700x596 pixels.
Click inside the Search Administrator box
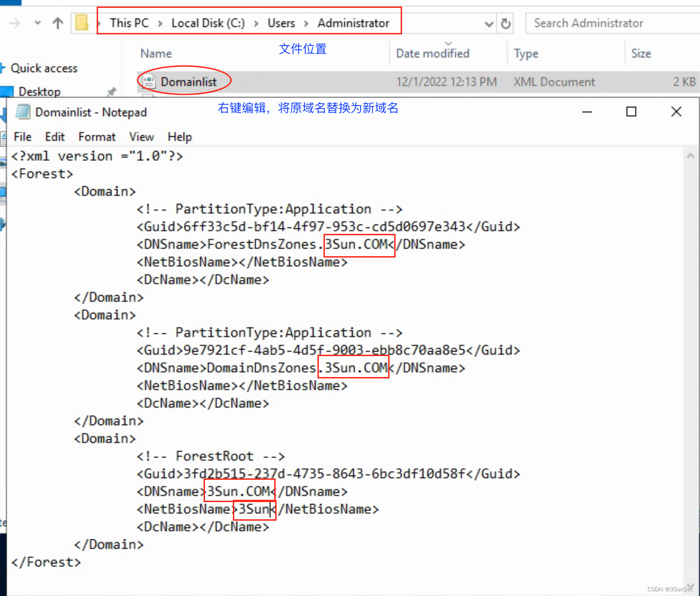point(588,23)
